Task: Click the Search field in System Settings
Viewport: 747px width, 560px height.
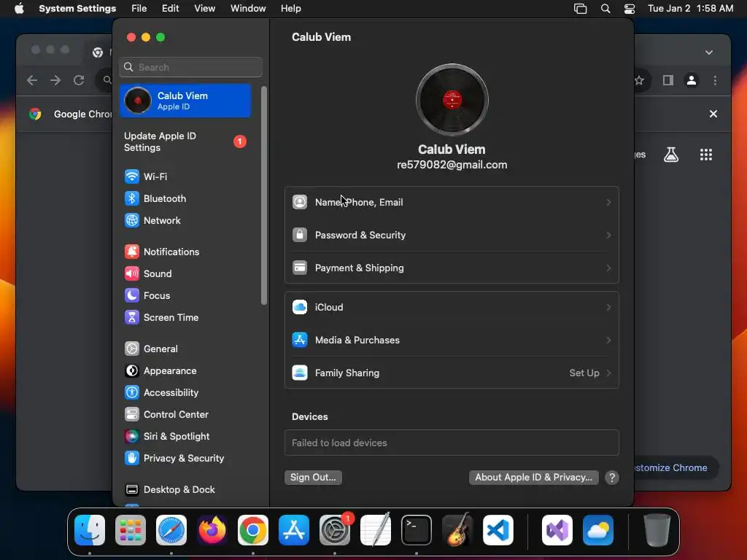Action: 190,67
